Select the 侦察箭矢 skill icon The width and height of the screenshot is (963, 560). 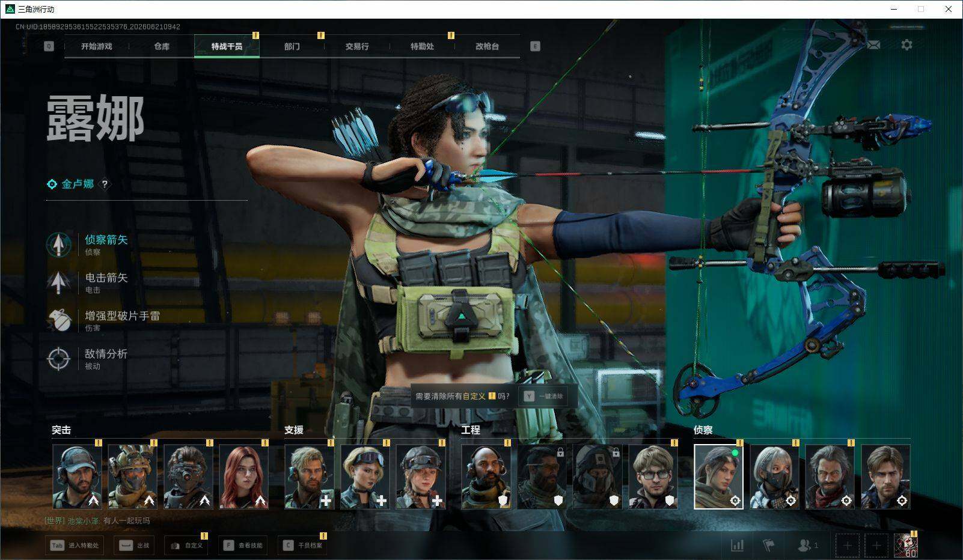58,245
